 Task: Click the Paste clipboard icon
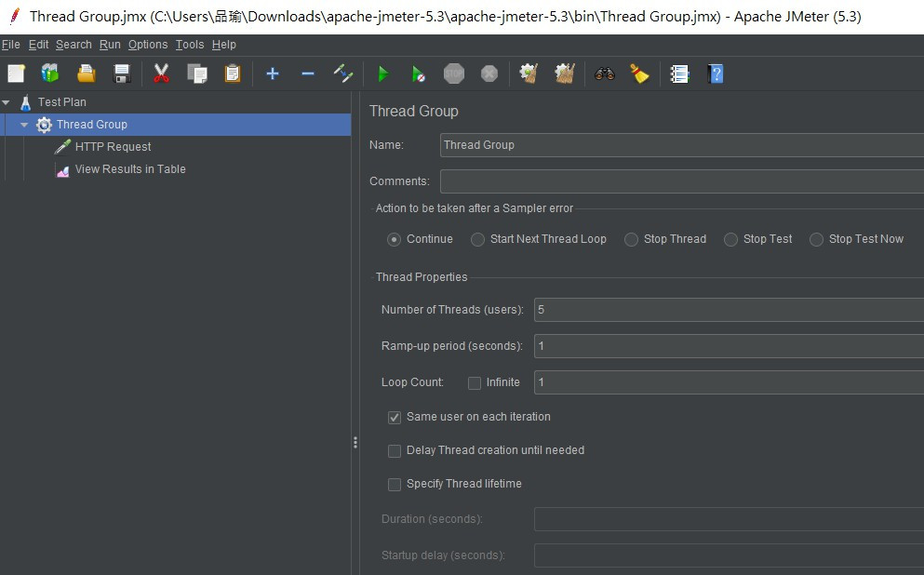[233, 74]
